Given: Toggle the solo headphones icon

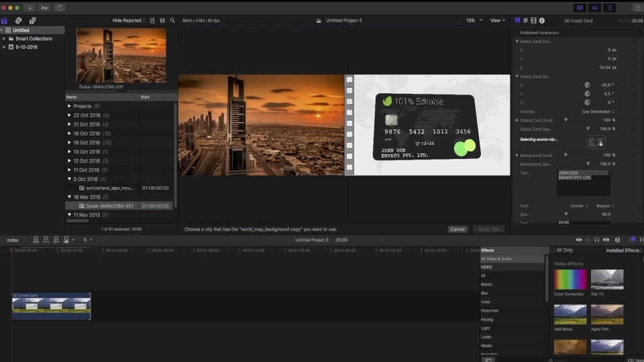Looking at the screenshot, I should (x=597, y=240).
